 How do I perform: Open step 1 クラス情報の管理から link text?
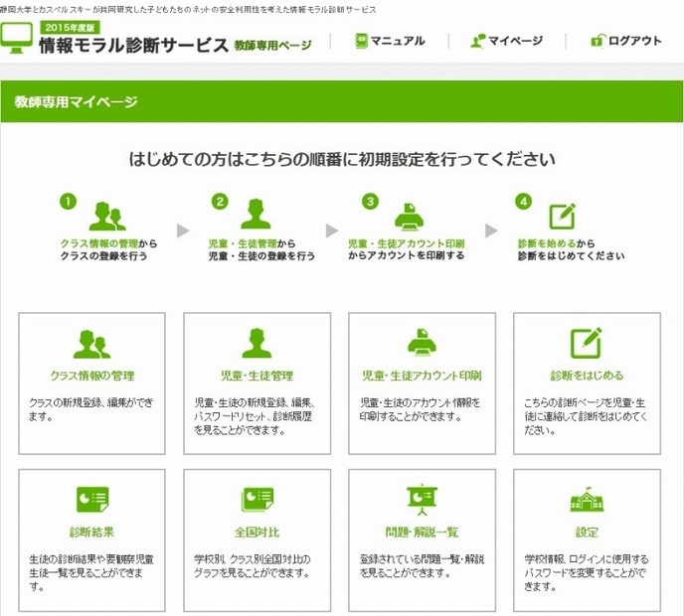(x=108, y=243)
